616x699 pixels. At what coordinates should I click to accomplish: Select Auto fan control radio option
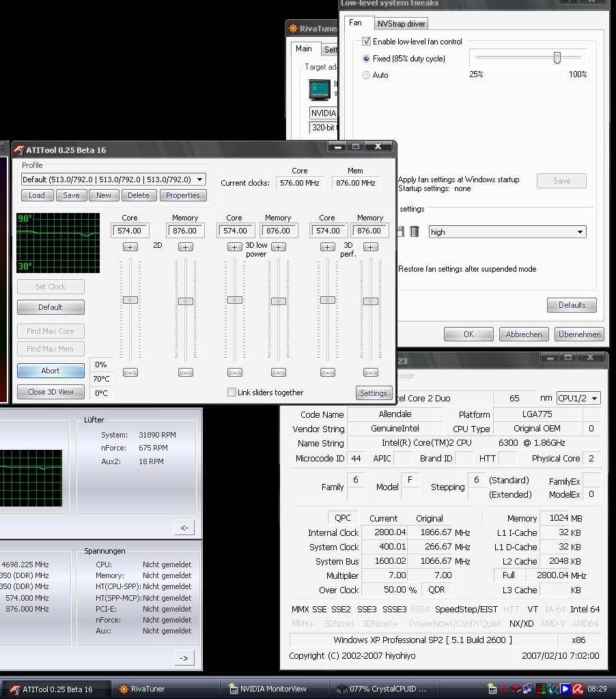point(366,75)
